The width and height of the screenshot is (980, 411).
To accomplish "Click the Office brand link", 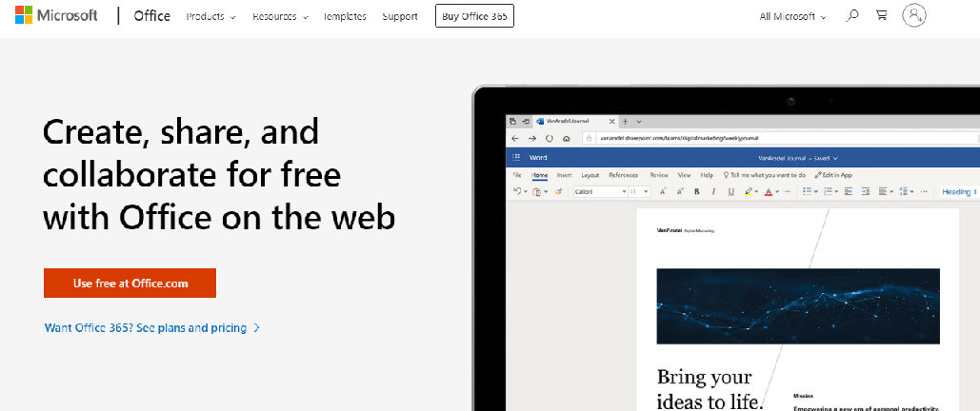I will click(151, 15).
